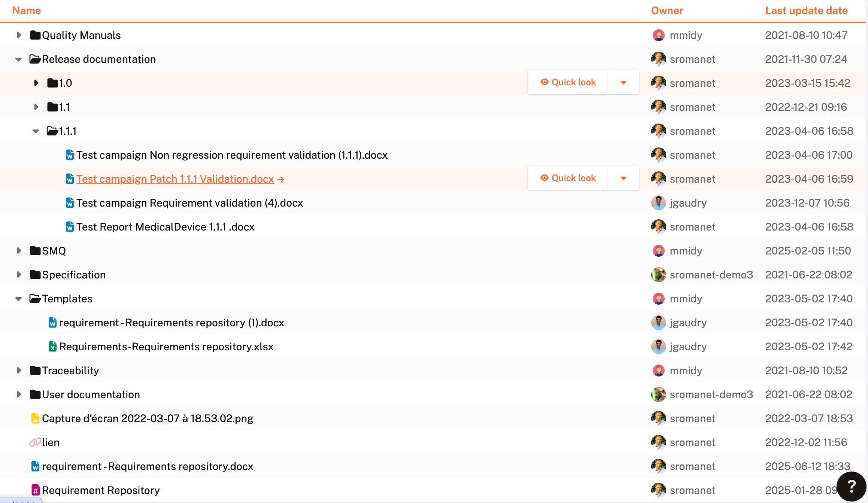
Task: Click the image file icon of Capture d'écran png
Action: pos(35,418)
